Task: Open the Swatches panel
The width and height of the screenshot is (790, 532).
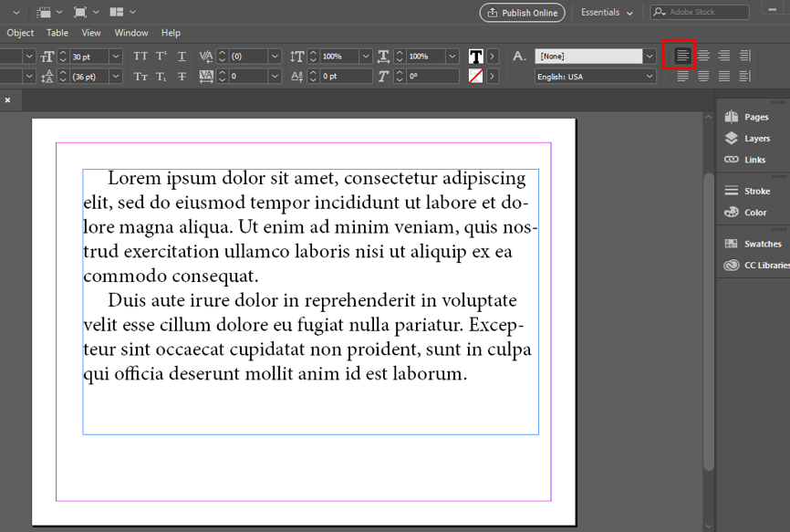Action: pos(762,245)
